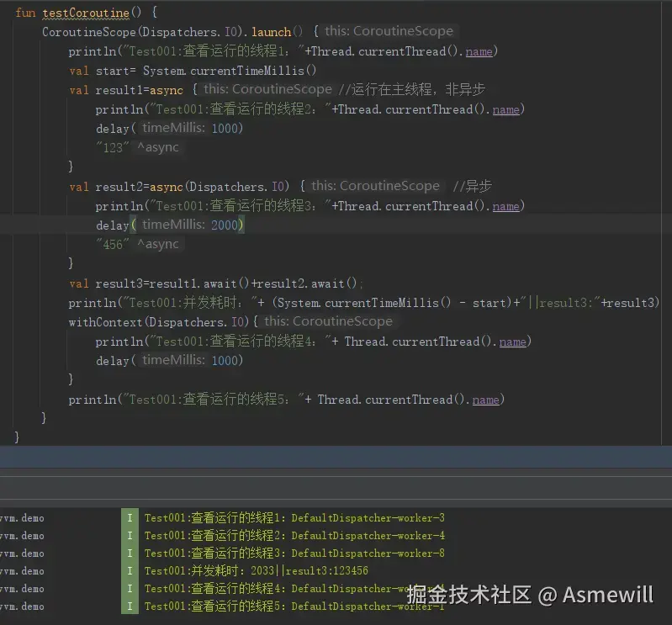The image size is (672, 625).
Task: Click the start variable declaration
Action: tap(113, 71)
